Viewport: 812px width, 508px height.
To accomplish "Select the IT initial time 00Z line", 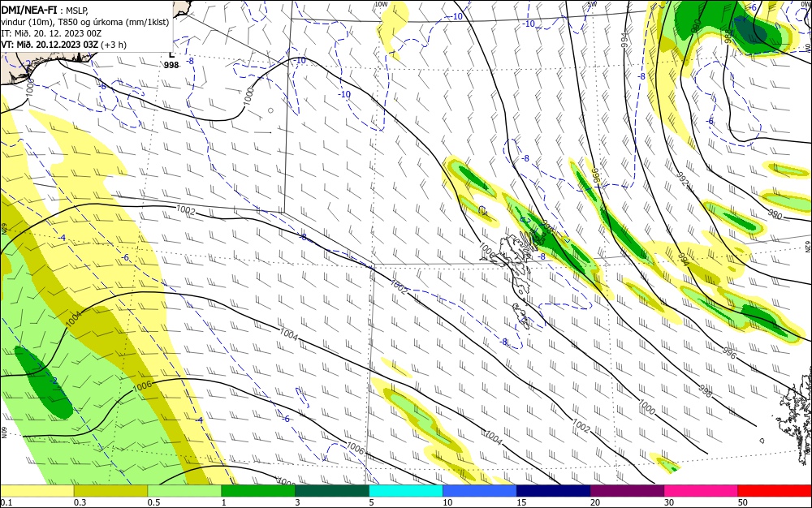I will (51, 33).
